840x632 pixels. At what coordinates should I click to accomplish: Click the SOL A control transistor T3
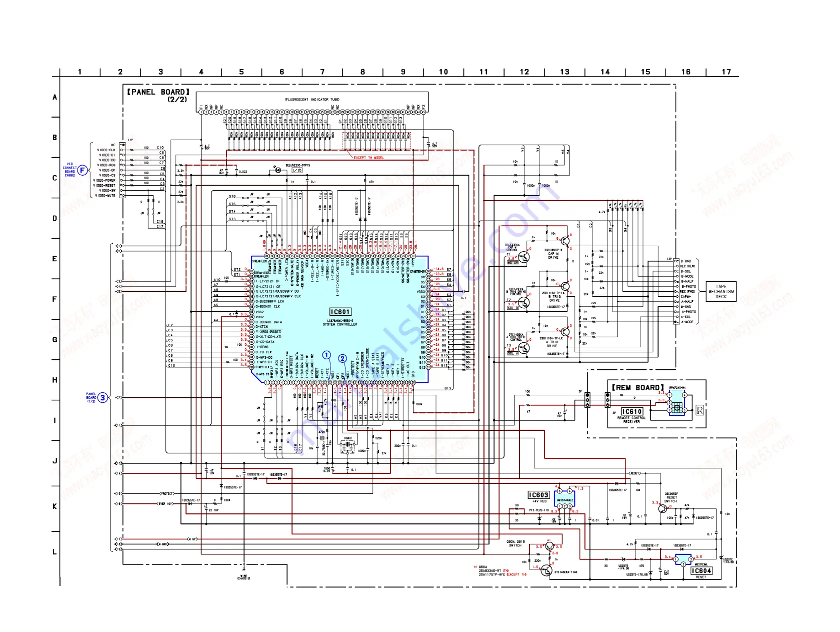point(524,348)
